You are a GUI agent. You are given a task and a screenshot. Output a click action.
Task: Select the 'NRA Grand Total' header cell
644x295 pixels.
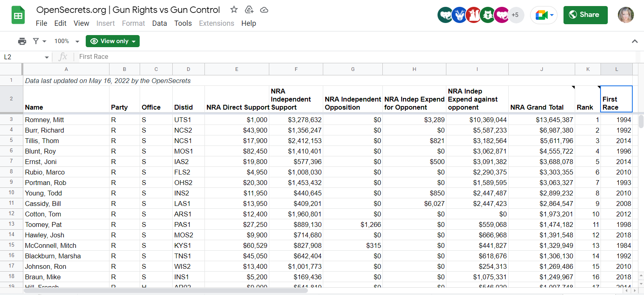click(x=542, y=99)
